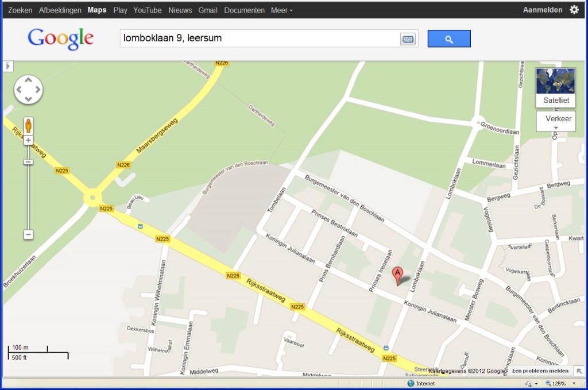Open Nieuws in the top bar
The image size is (588, 390).
pos(180,10)
